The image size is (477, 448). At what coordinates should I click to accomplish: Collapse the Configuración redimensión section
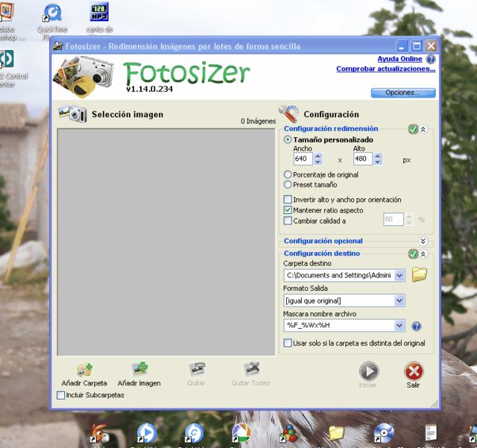click(423, 130)
